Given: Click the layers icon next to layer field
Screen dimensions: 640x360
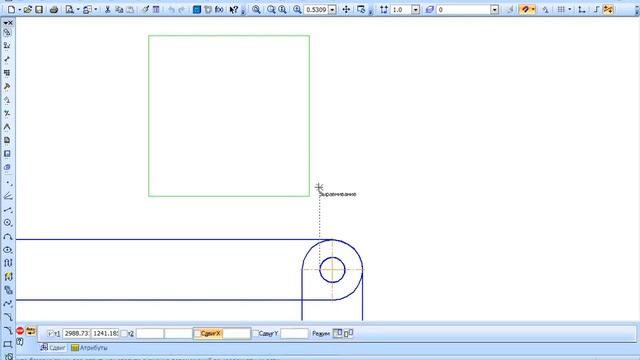Looking at the screenshot, I should (429, 9).
